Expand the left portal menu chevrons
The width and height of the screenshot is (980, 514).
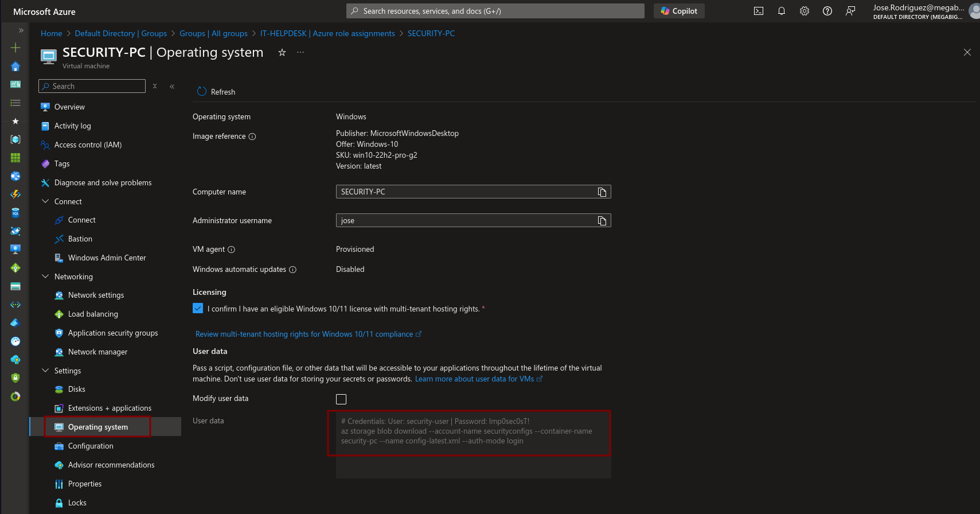(x=21, y=30)
